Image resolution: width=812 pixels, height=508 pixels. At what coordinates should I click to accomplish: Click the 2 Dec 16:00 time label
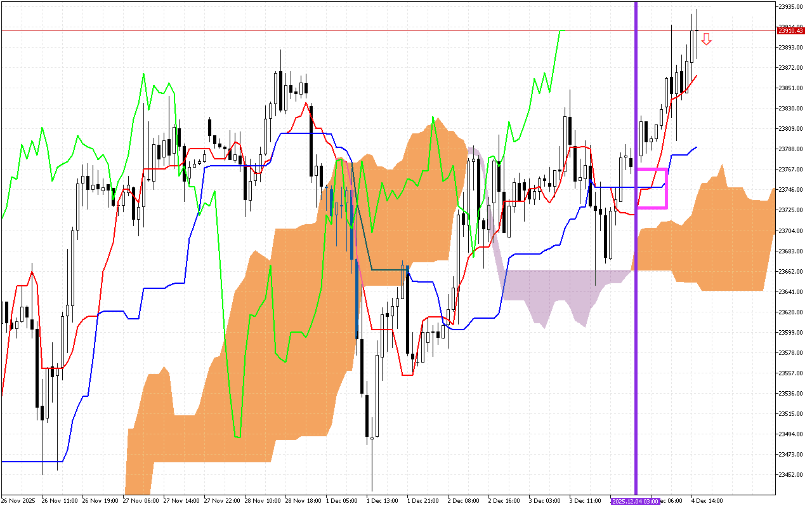click(x=504, y=501)
